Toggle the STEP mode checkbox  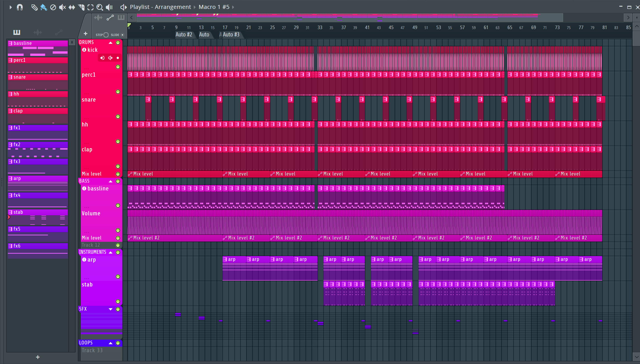tap(106, 35)
